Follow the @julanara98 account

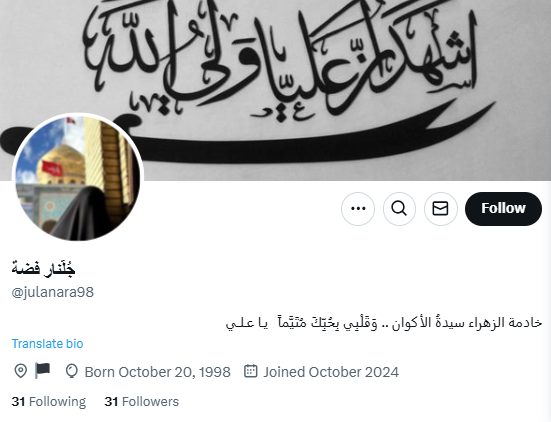pos(503,209)
